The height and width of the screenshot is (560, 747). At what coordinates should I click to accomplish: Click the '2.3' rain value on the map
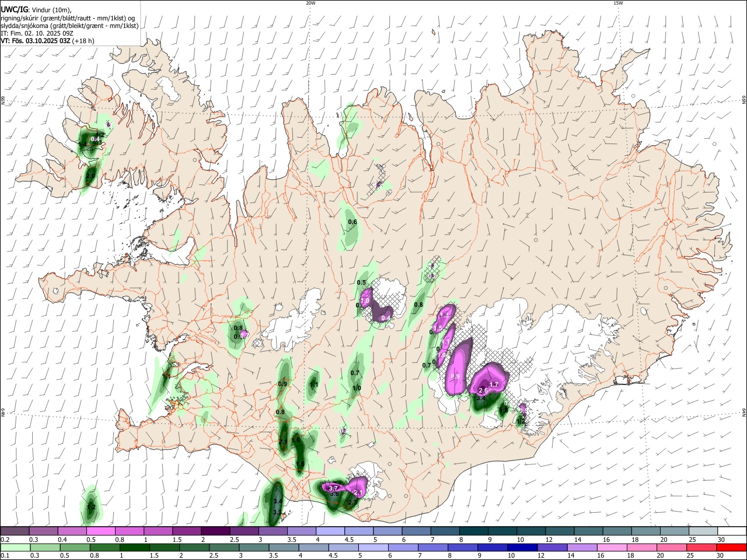click(x=352, y=502)
